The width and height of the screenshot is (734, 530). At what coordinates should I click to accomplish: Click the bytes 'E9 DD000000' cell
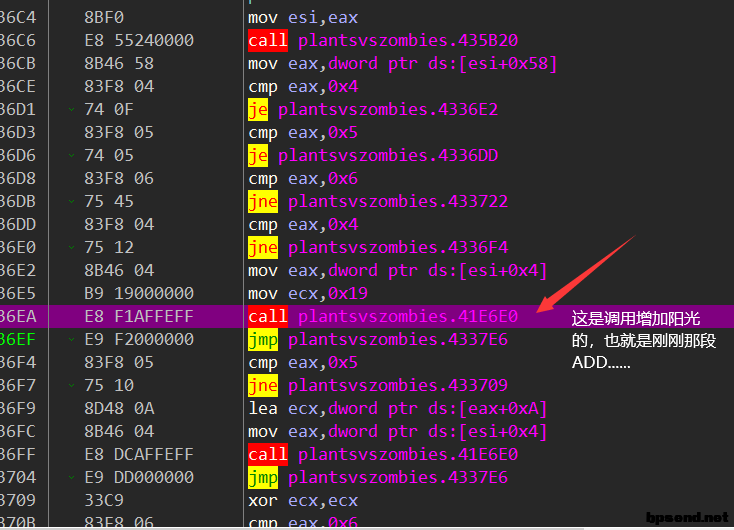[x=139, y=477]
